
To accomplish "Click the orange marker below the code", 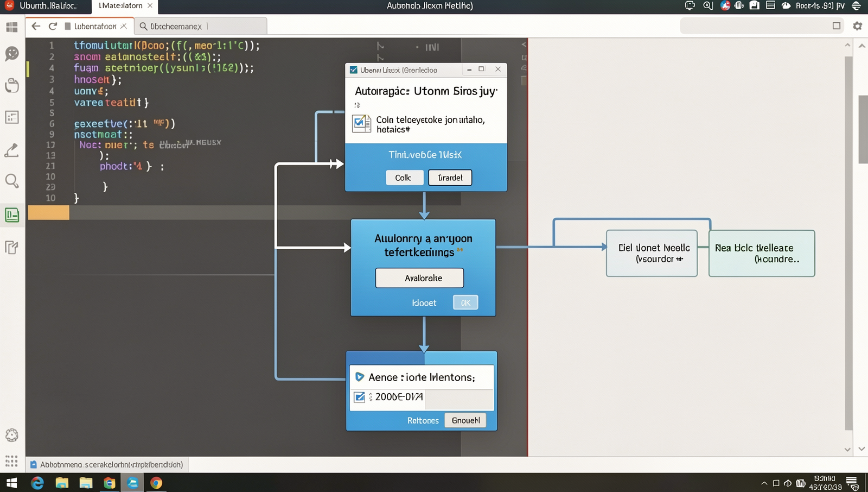I will [x=48, y=212].
